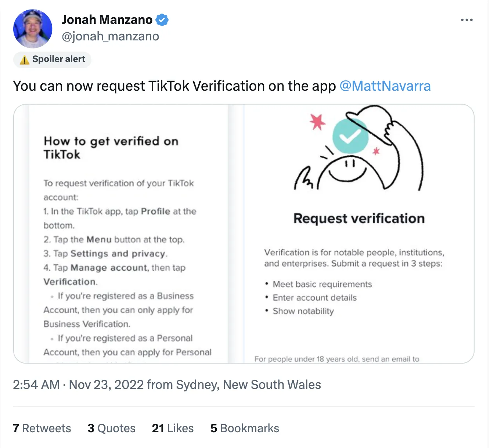Screen dimensions: 490x448
Task: Click the tweet text about TikTok Verification
Action: [x=174, y=86]
